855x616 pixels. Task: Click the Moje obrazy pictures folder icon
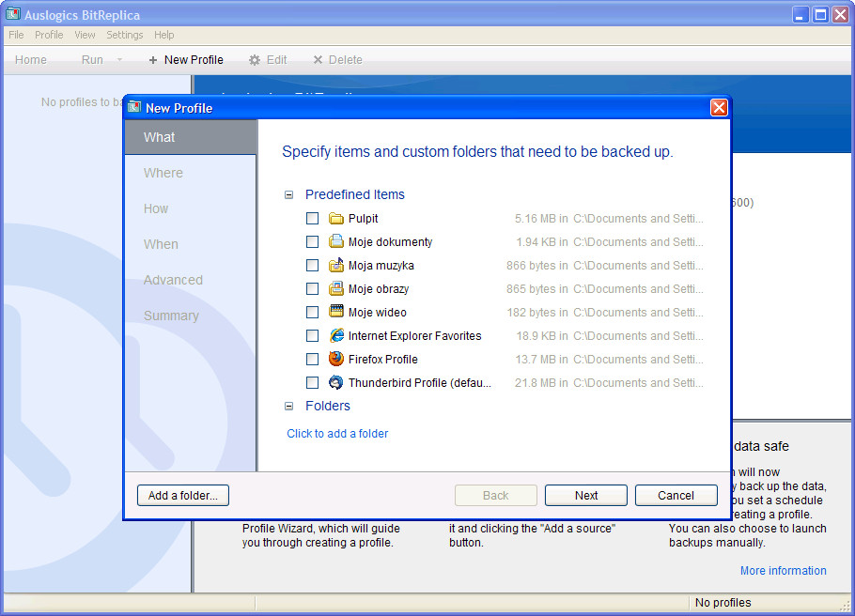click(336, 289)
